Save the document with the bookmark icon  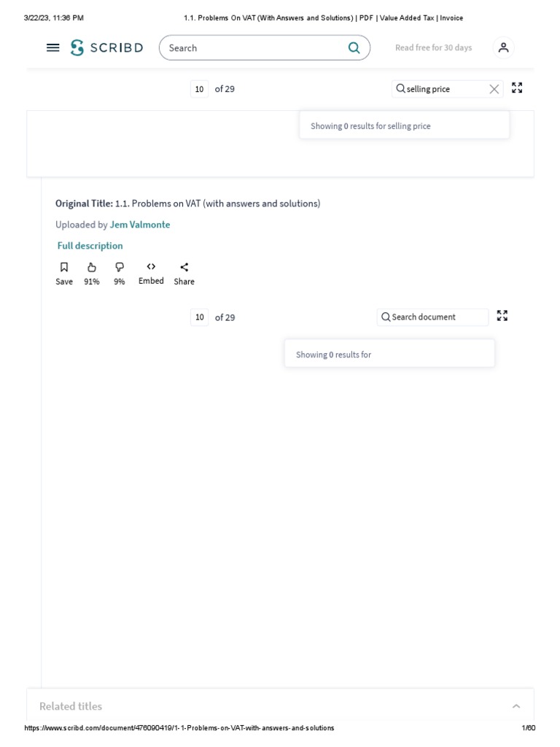click(64, 268)
